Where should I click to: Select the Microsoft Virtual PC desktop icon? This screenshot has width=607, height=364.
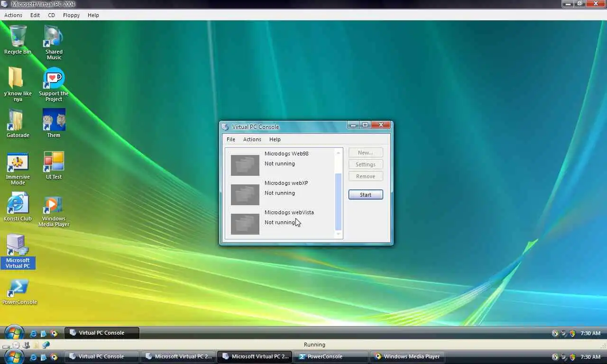(18, 251)
